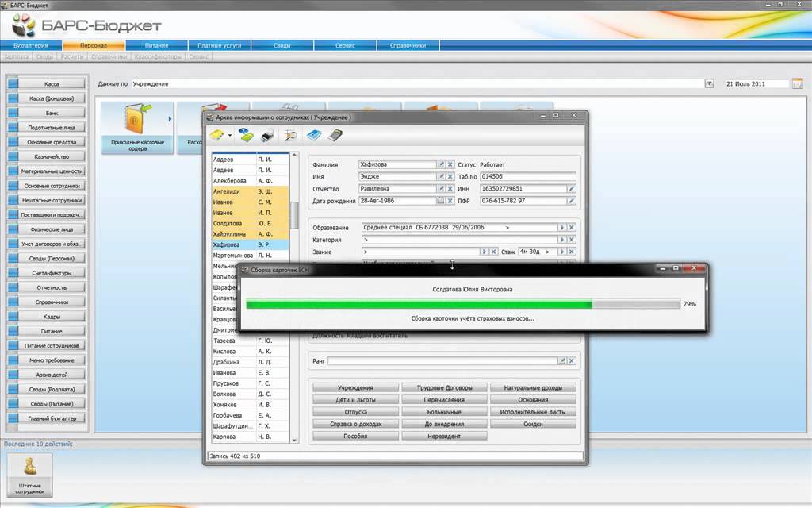The width and height of the screenshot is (812, 508).
Task: Click the pencil edit icon in Ранг field
Action: [562, 361]
